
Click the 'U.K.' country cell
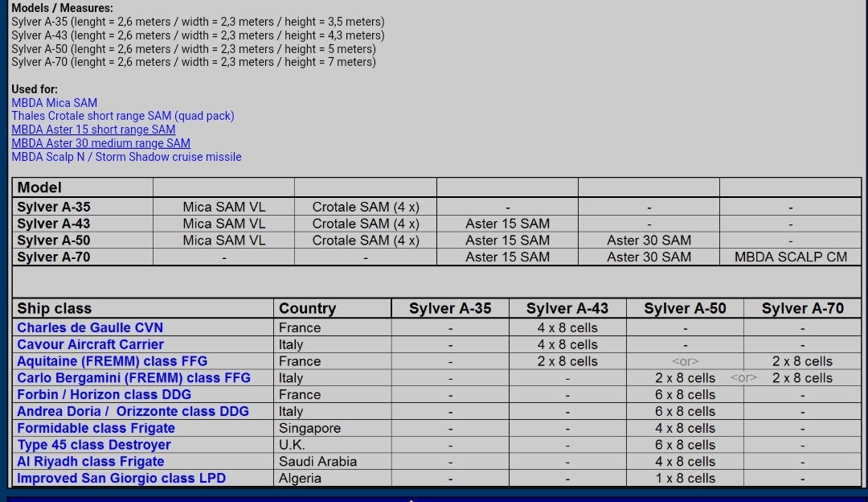(x=292, y=444)
